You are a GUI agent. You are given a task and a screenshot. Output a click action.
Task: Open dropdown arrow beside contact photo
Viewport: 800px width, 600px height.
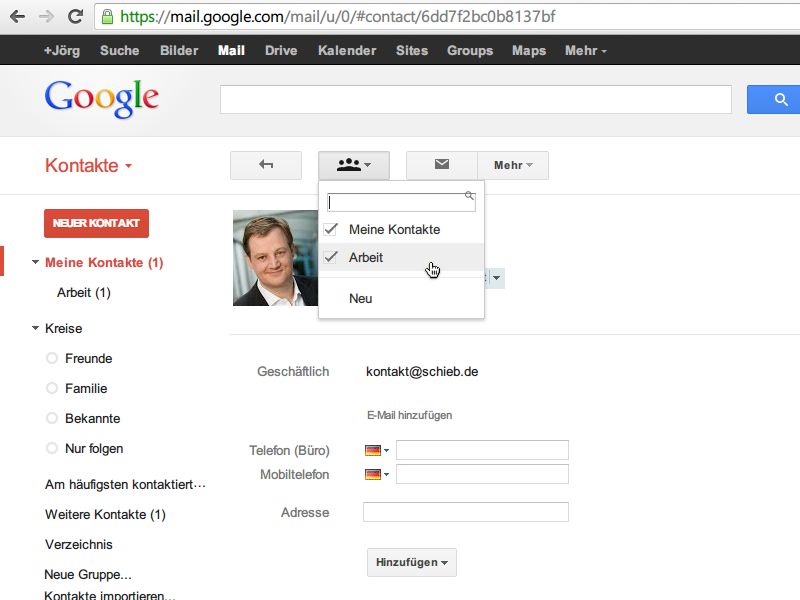point(496,278)
